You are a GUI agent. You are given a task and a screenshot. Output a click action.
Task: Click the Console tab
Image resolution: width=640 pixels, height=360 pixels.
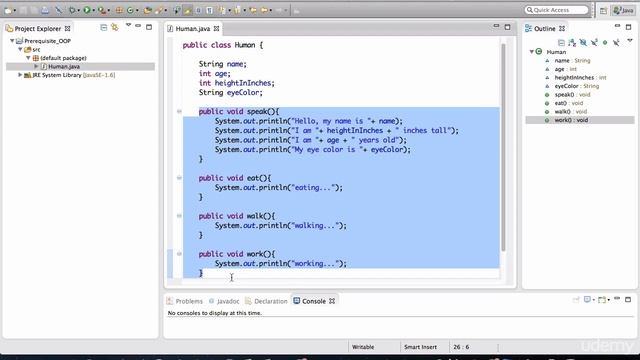pyautogui.click(x=313, y=301)
